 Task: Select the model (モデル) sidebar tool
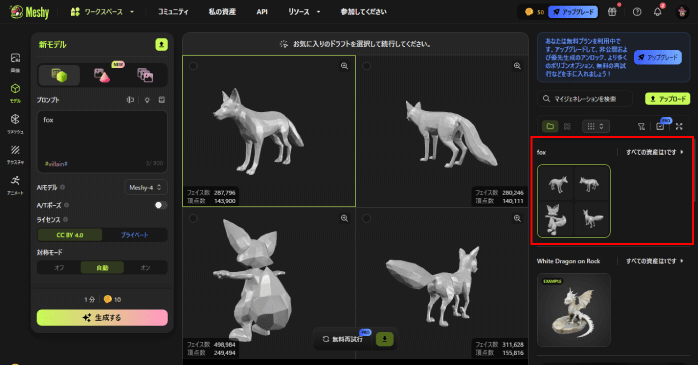click(15, 93)
